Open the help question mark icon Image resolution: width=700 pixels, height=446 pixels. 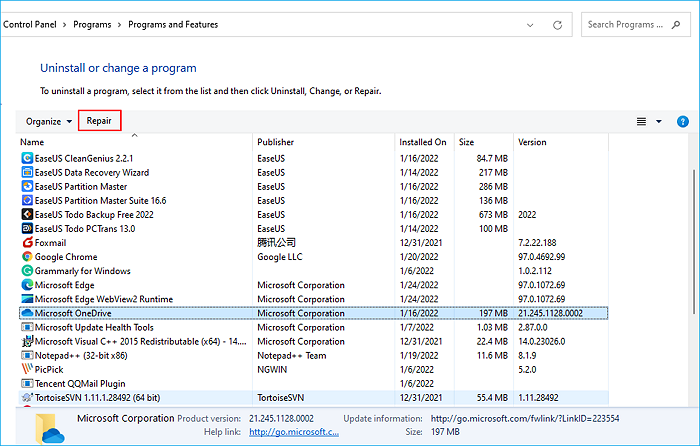click(683, 121)
